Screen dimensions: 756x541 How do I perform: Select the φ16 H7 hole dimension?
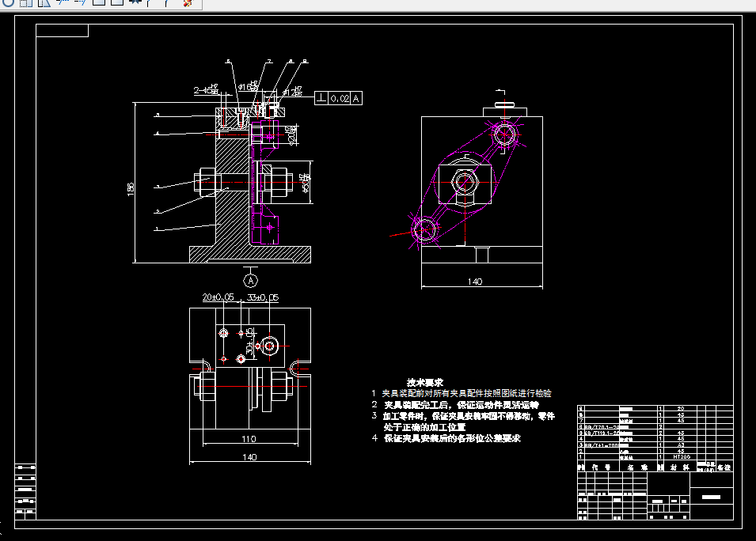(249, 86)
